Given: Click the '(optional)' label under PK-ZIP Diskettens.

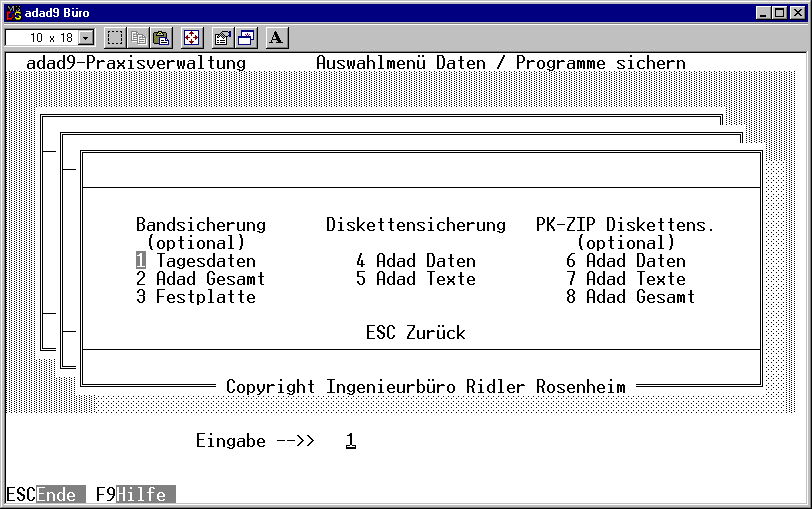Looking at the screenshot, I should 626,243.
